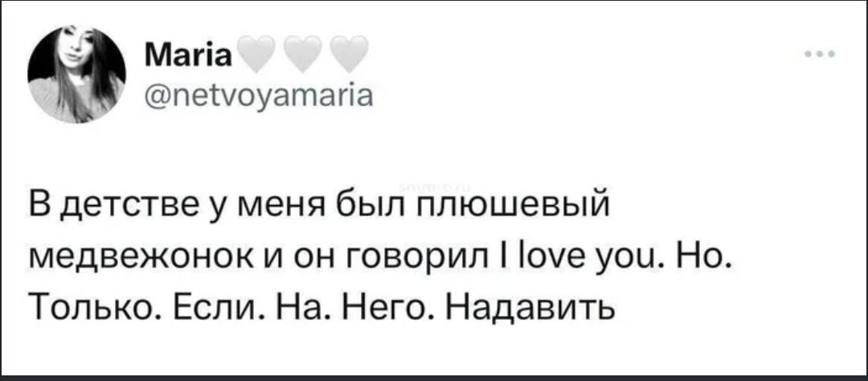Click "Но." ending the second line

coord(706,259)
